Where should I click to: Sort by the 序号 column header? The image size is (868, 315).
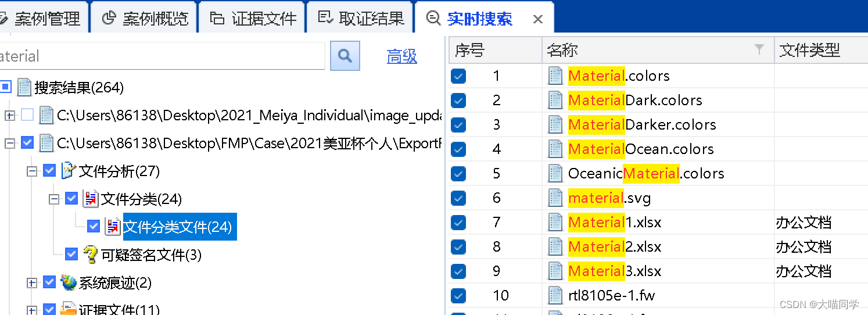pos(496,50)
